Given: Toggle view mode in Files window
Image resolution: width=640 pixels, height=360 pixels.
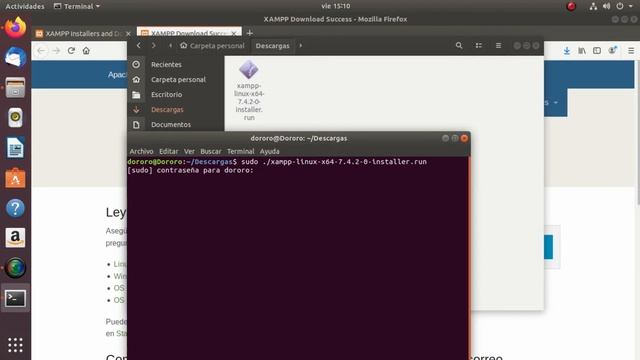Looking at the screenshot, I should [478, 46].
